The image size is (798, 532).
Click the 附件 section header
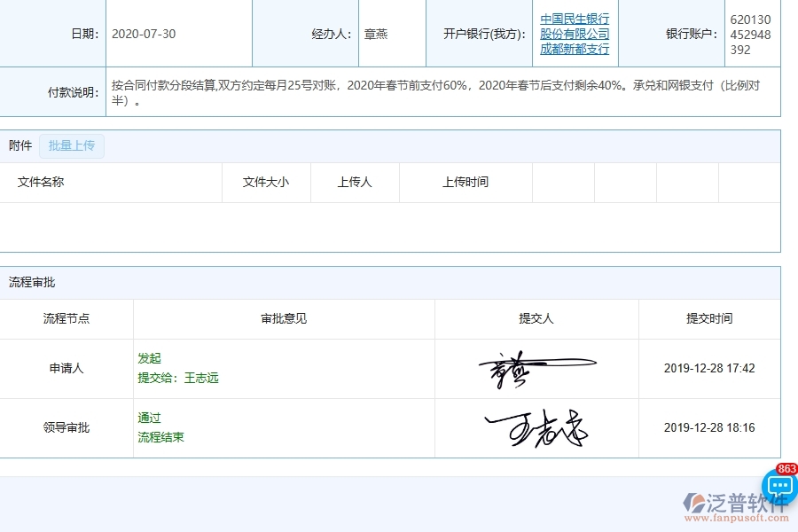click(20, 145)
